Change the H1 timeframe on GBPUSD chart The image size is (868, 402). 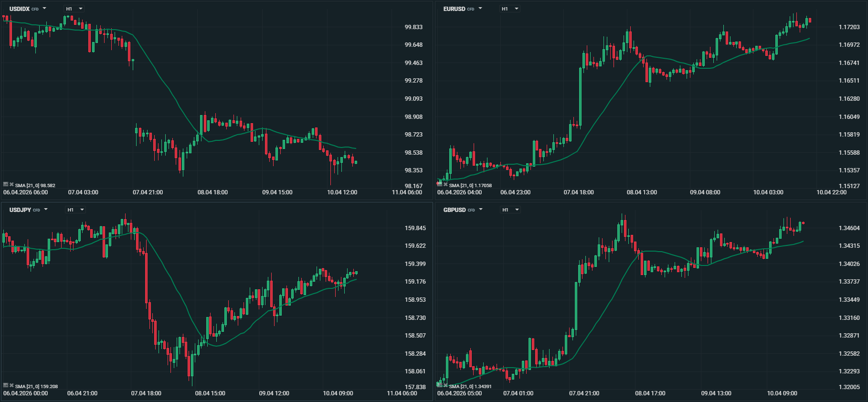[x=510, y=210]
